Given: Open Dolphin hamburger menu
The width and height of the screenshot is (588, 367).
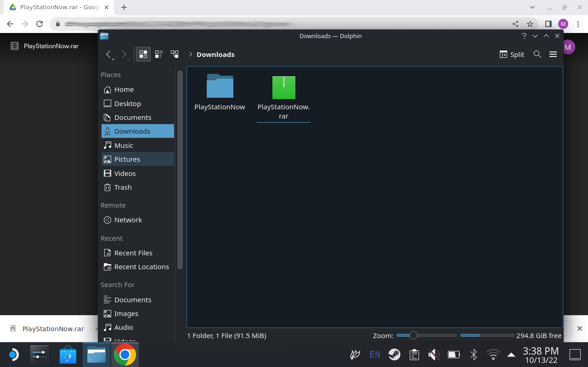Looking at the screenshot, I should 553,54.
